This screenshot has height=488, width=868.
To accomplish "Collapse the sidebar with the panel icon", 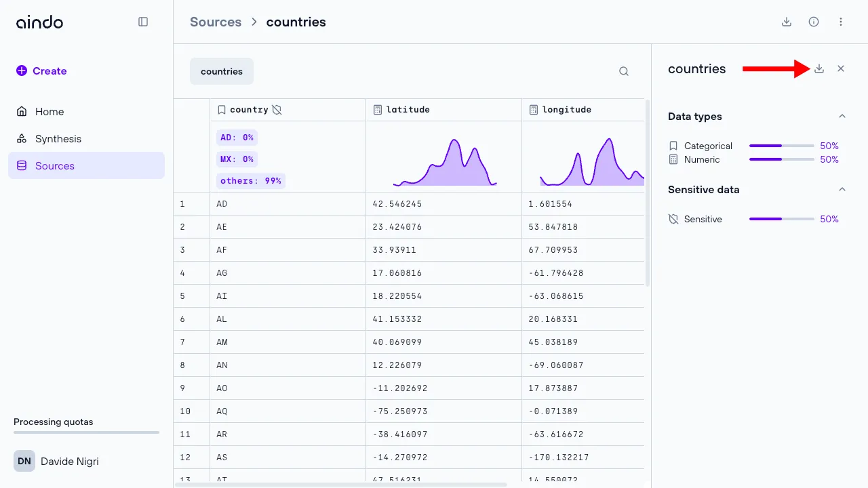I will tap(143, 22).
